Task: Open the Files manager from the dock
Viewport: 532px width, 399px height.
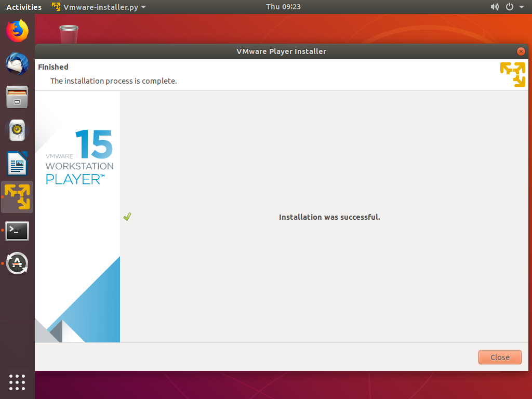Action: pyautogui.click(x=17, y=97)
